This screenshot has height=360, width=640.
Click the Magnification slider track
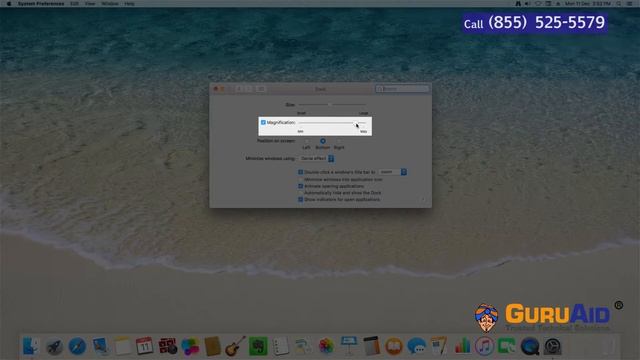tap(332, 122)
